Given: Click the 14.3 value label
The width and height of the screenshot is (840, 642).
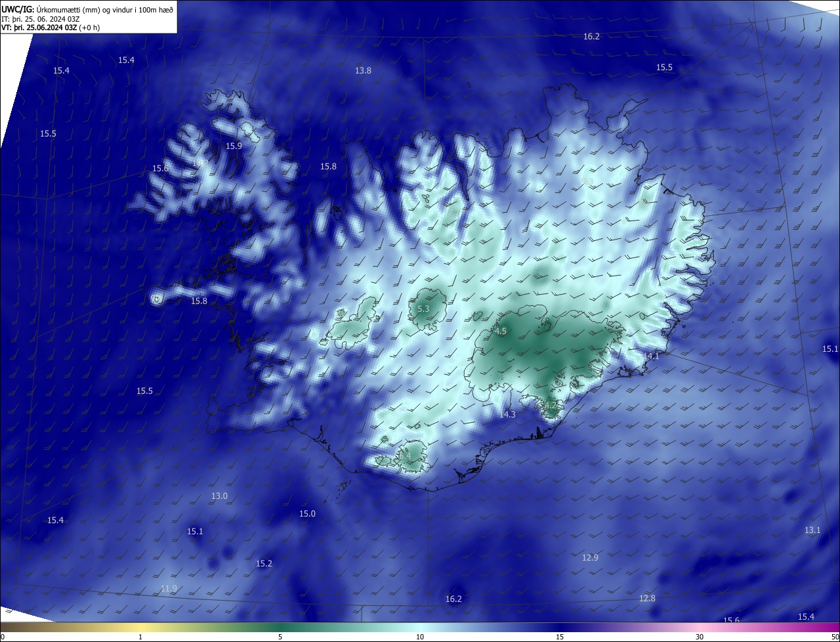Looking at the screenshot, I should click(507, 414).
